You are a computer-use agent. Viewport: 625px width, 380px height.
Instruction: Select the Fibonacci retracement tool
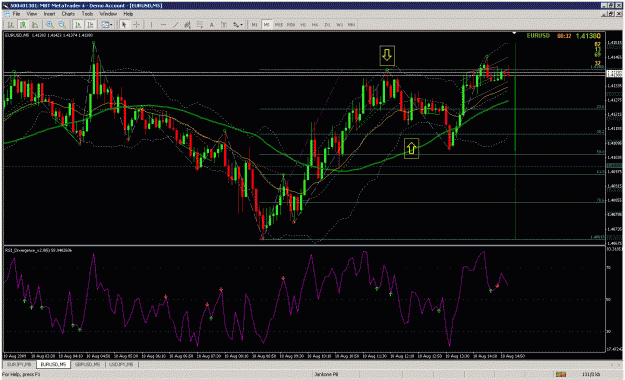tap(200, 25)
